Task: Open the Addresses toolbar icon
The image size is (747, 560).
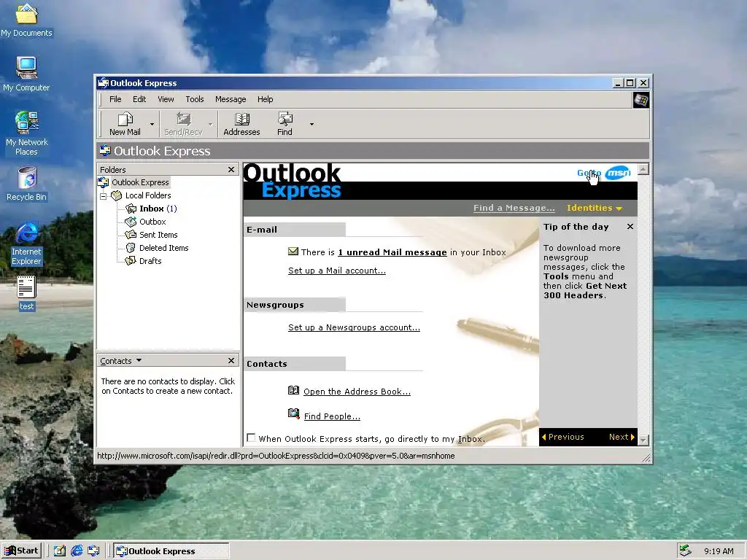Action: click(241, 124)
